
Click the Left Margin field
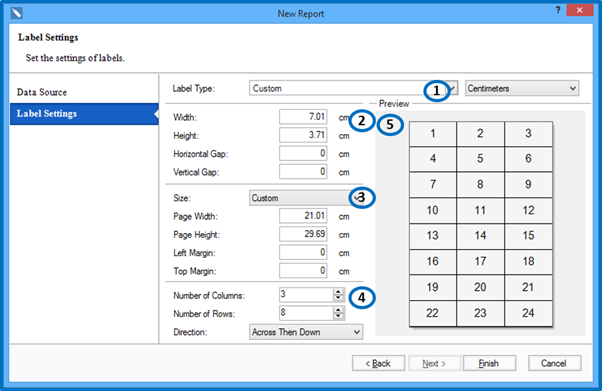pos(303,253)
